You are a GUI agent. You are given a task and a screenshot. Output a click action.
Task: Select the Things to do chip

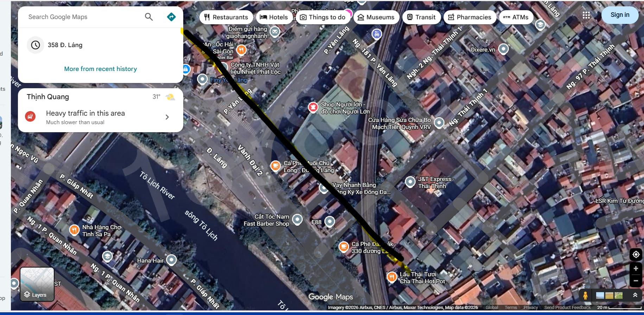pos(323,17)
